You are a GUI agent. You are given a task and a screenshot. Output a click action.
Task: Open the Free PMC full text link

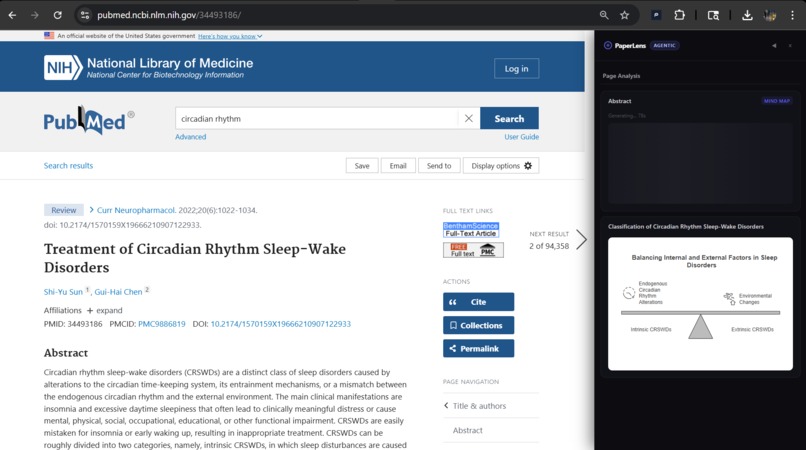click(473, 250)
